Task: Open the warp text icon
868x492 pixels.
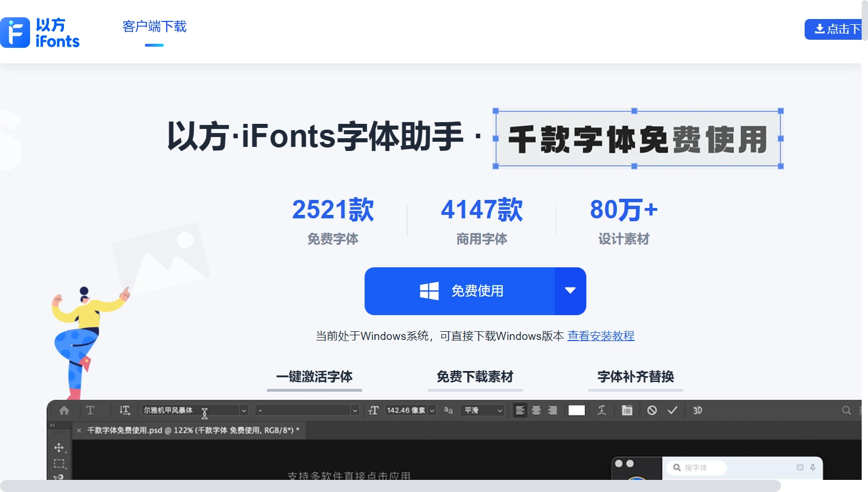Action: [x=601, y=410]
